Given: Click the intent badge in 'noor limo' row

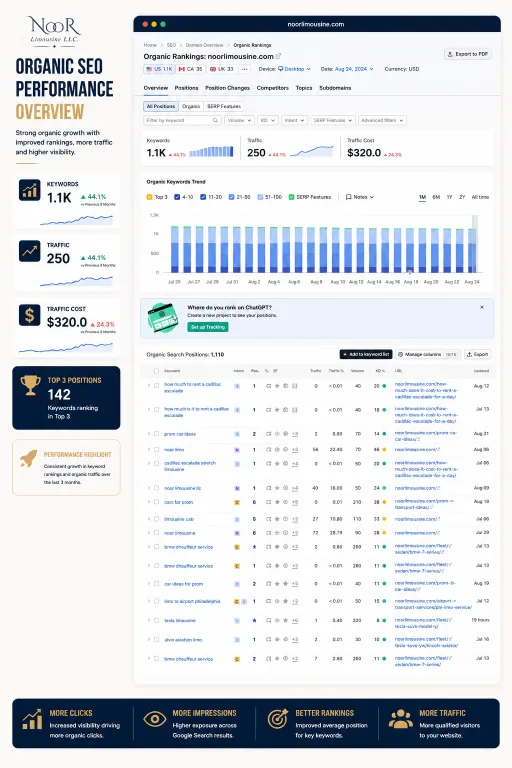Looking at the screenshot, I should pyautogui.click(x=237, y=450).
